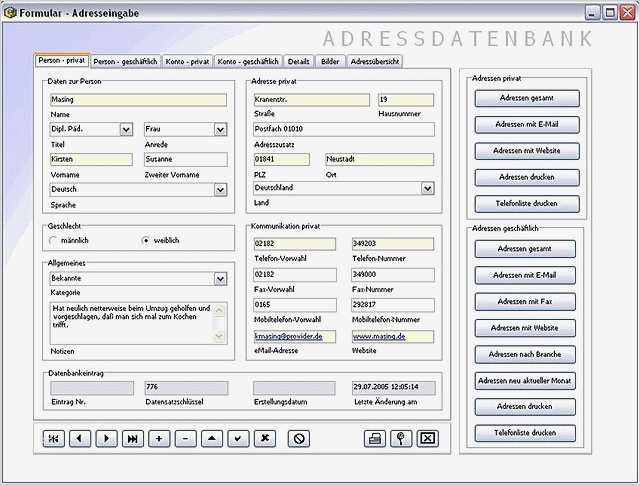The height and width of the screenshot is (485, 640).
Task: Click the Mobiltelefon-Vorwahl field showing 0165
Action: [295, 305]
